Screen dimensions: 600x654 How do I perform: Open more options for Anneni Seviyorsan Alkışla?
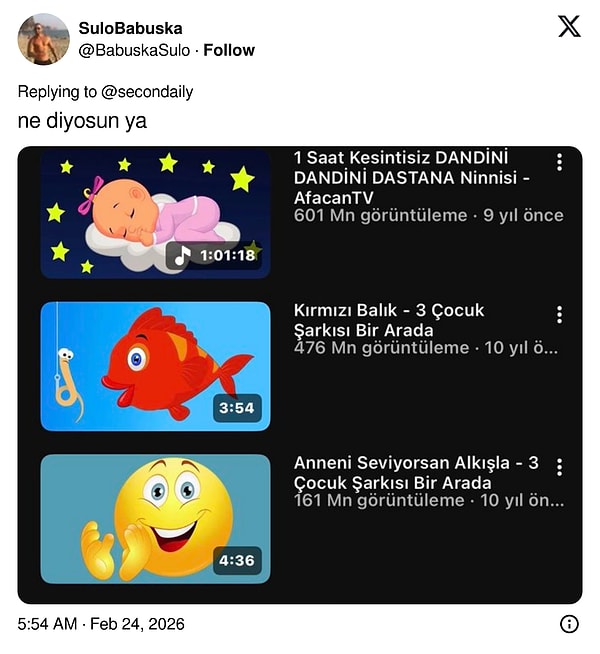click(559, 467)
